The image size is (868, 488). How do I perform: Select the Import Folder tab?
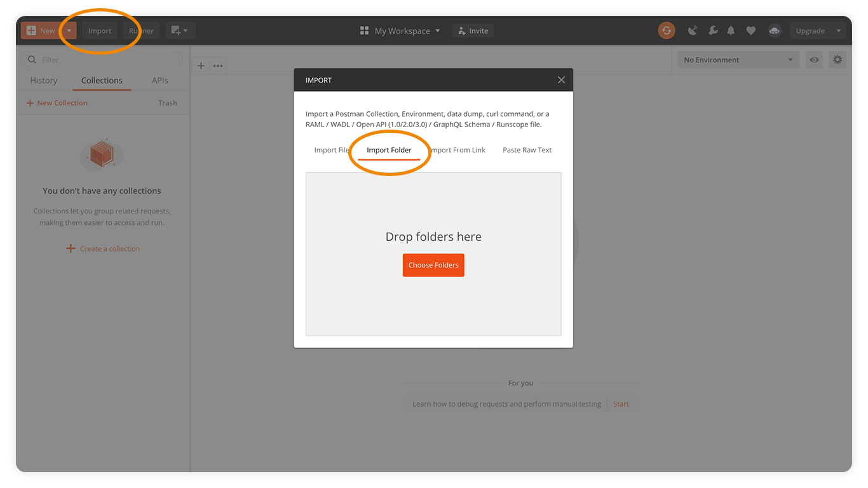pos(389,150)
